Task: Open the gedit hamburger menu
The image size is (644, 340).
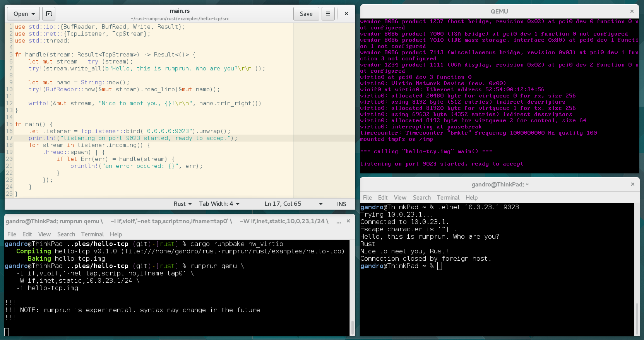Action: [328, 14]
